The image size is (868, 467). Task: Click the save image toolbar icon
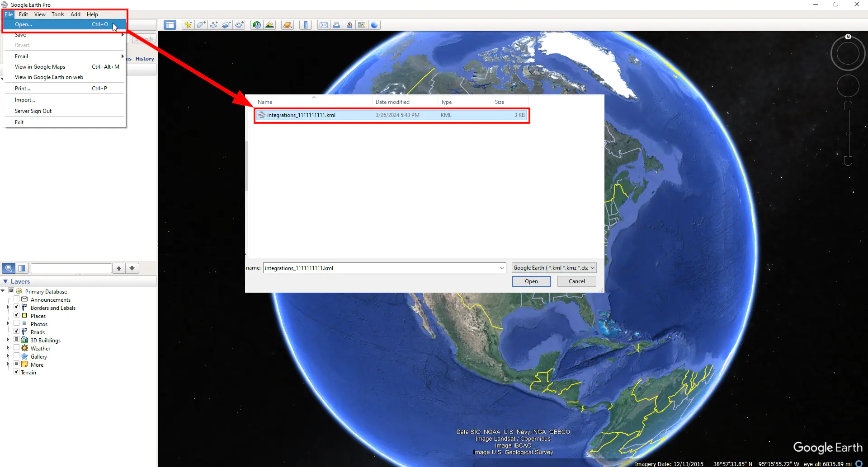349,25
